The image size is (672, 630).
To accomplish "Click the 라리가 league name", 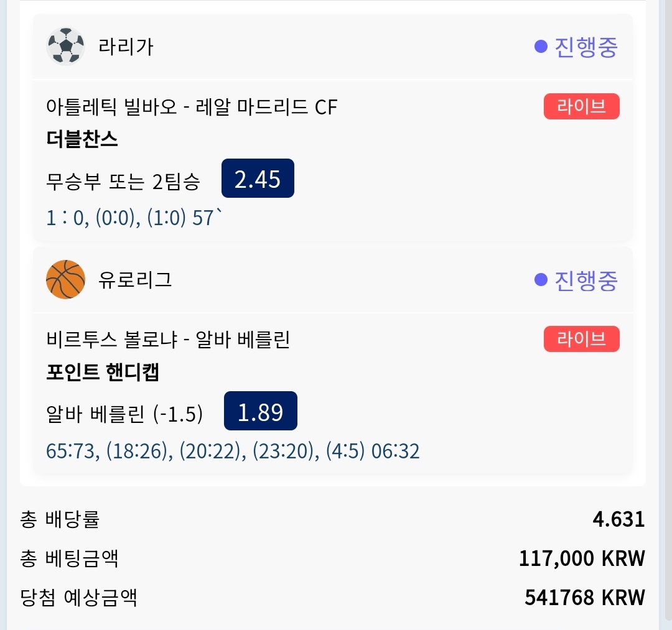I will click(126, 47).
